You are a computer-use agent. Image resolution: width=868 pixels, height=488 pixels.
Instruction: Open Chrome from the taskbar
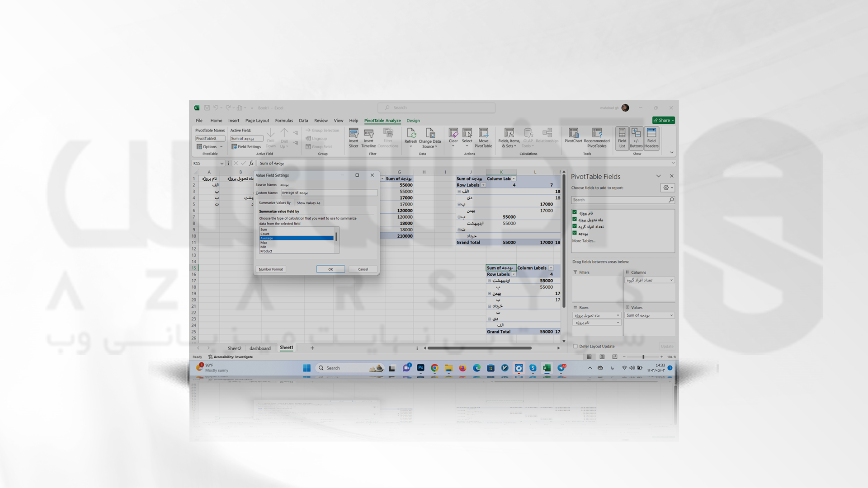pos(434,368)
